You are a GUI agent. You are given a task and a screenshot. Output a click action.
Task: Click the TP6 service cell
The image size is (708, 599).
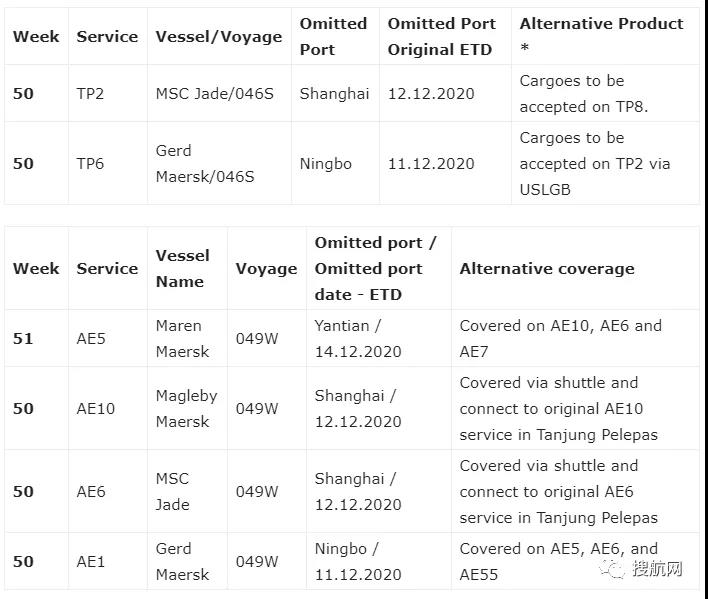(x=90, y=164)
